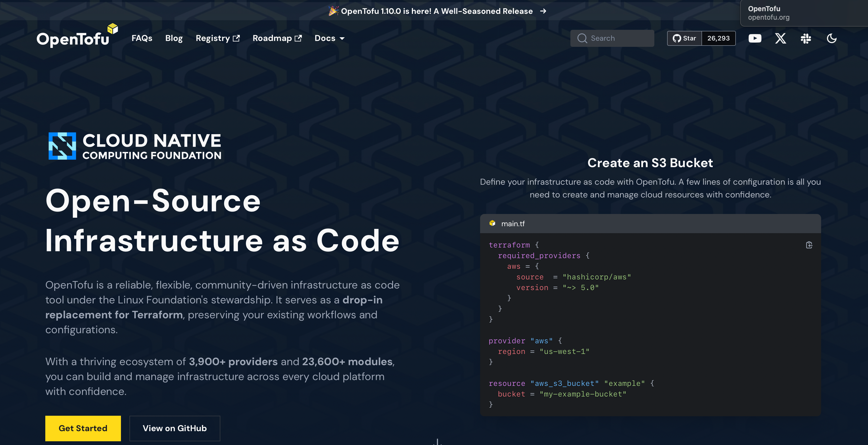Copy the main.tf code snippet
The height and width of the screenshot is (445, 868).
(x=809, y=245)
